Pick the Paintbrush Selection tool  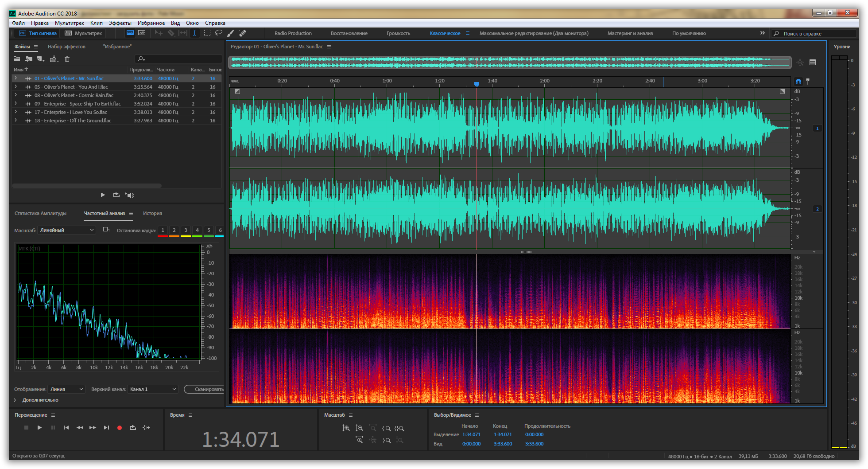(230, 33)
